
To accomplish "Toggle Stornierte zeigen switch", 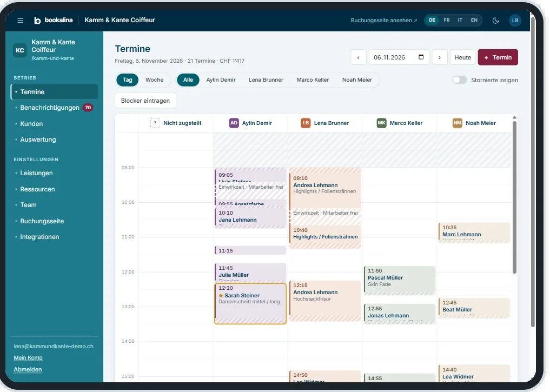I will (x=460, y=80).
